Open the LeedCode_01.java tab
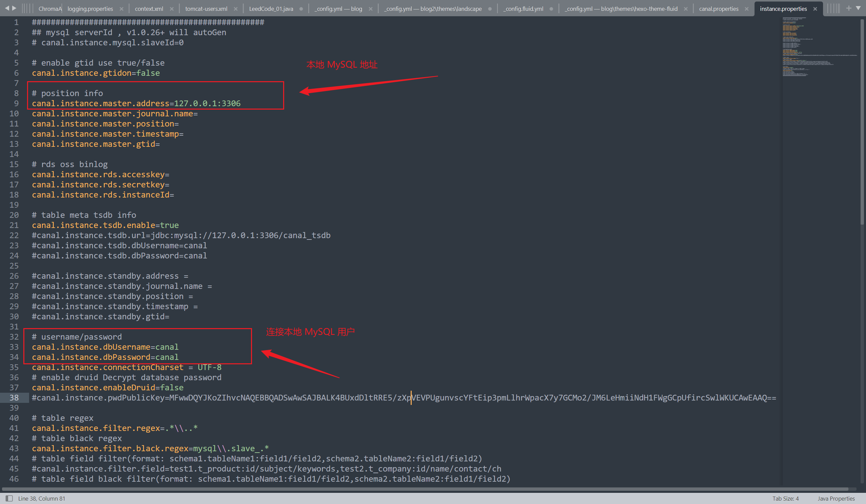866x504 pixels. tap(271, 9)
